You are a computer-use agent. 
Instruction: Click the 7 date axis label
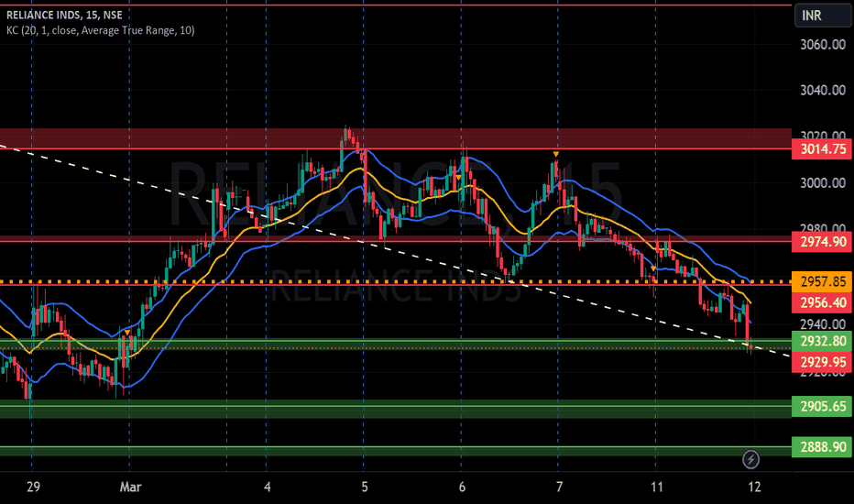click(x=559, y=487)
